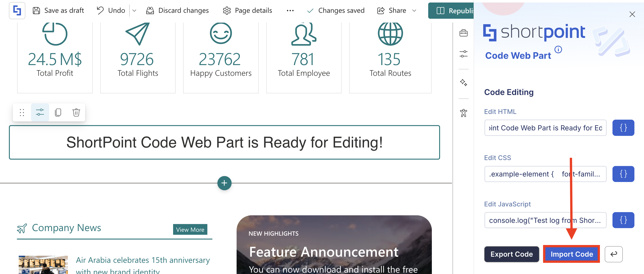The width and height of the screenshot is (644, 274).
Task: Click the ShortPoint logo icon in the top bar
Action: [x=17, y=11]
